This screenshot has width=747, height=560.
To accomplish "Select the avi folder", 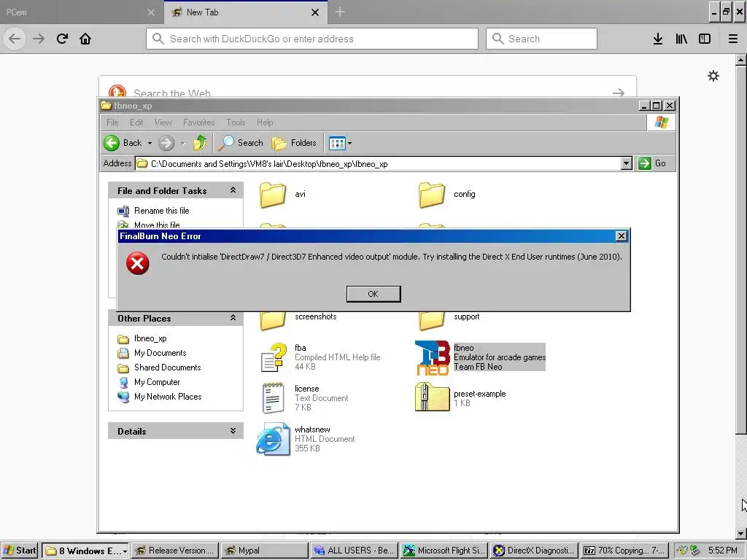I will click(x=274, y=195).
